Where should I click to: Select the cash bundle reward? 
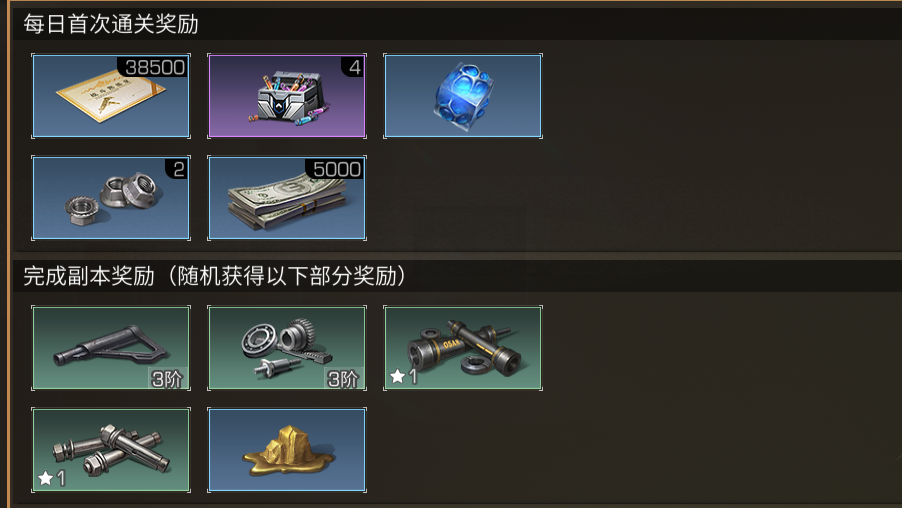[287, 197]
